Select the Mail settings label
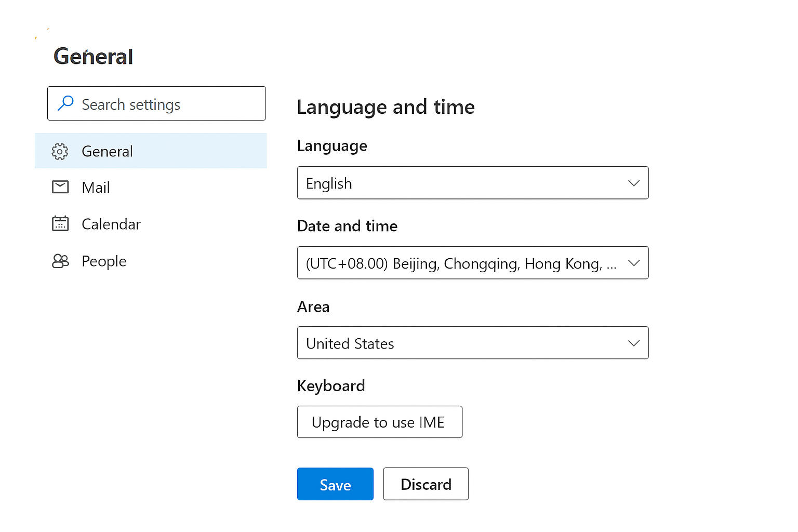The height and width of the screenshot is (532, 798). click(x=96, y=188)
